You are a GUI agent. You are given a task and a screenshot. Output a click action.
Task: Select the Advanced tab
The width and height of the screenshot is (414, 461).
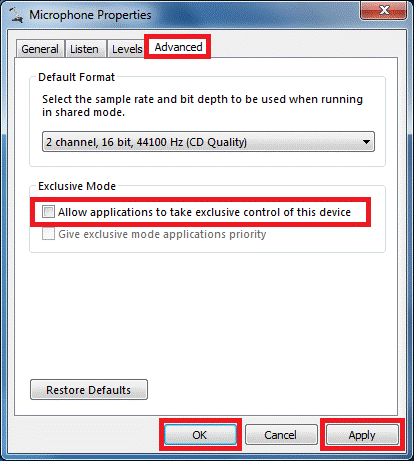pyautogui.click(x=178, y=47)
